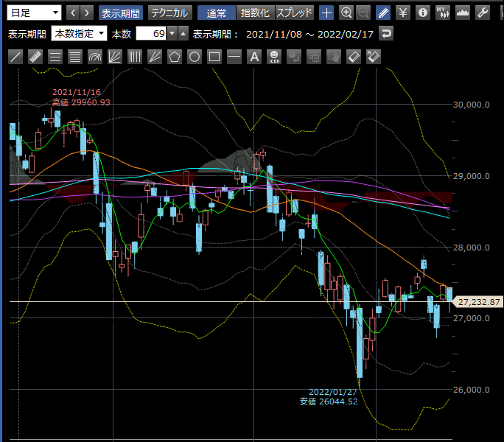The width and height of the screenshot is (504, 442).
Task: Click the decrease bar count arrow
Action: click(172, 34)
